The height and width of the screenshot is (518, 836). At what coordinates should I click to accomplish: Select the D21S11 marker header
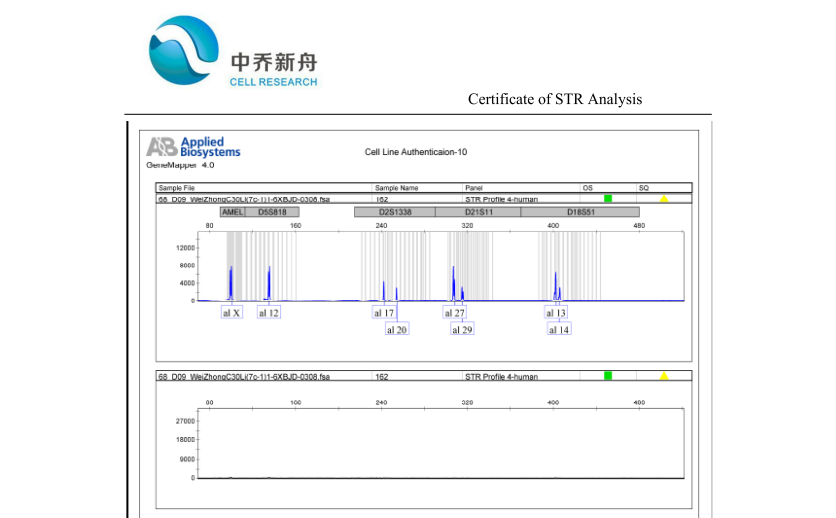click(x=477, y=212)
